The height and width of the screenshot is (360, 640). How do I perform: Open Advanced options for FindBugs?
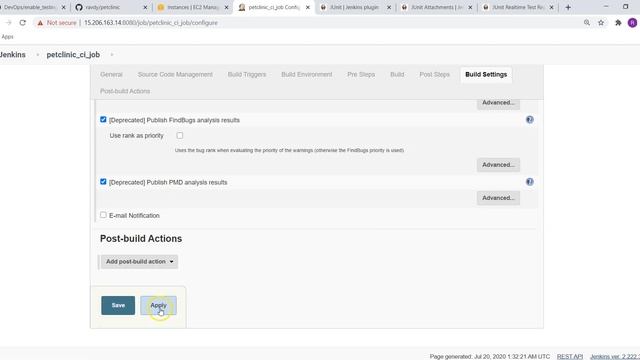[498, 165]
